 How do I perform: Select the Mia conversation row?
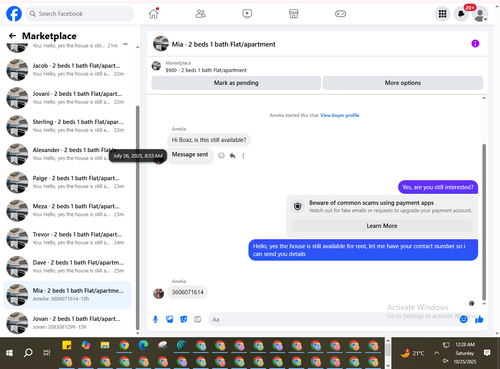click(67, 295)
